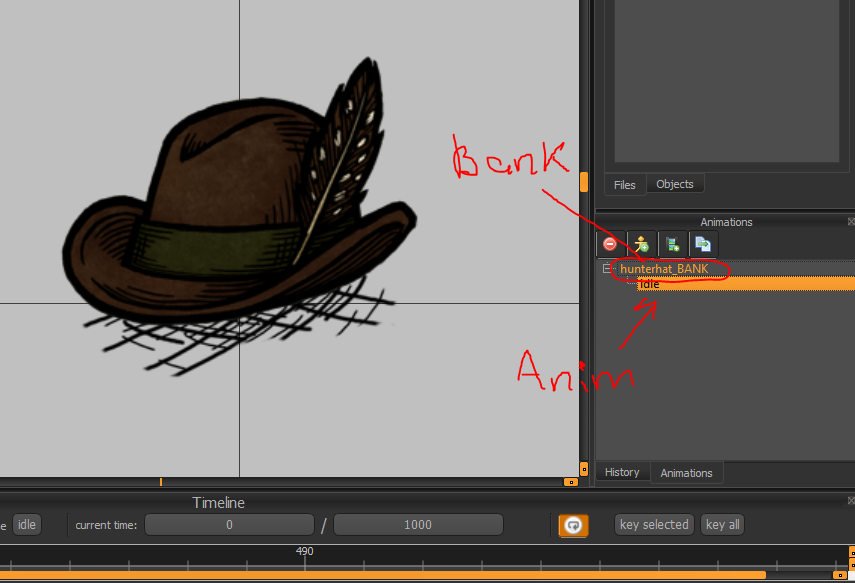Image resolution: width=855 pixels, height=583 pixels.
Task: Click the add new entity icon
Action: click(x=641, y=244)
